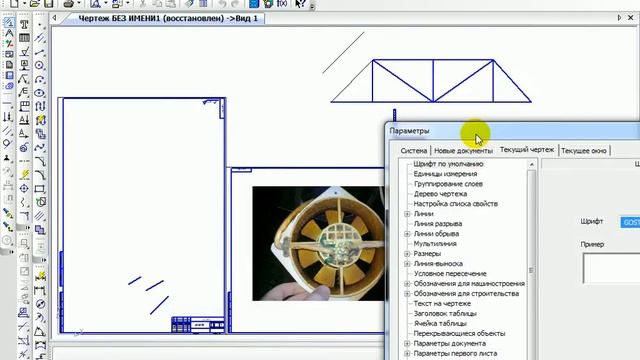Select the Ellipse tool
This screenshot has height=360, width=640.
40,93
